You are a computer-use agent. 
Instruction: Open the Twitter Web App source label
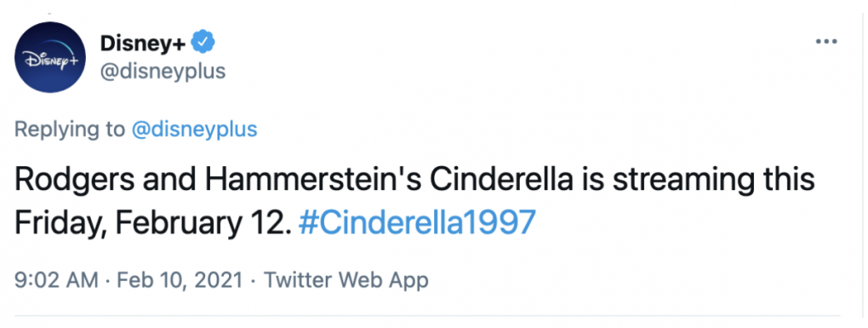coord(346,280)
